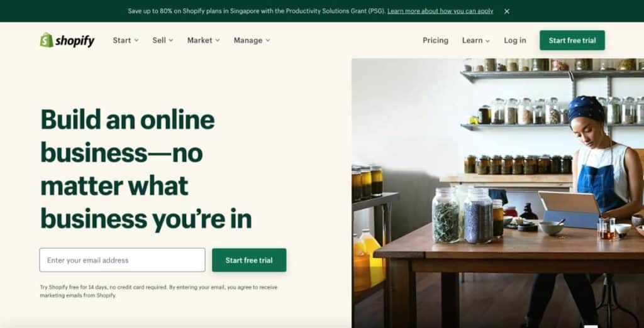Click the Manage label in navigation
Screen dimensions: 644x328
248,40
